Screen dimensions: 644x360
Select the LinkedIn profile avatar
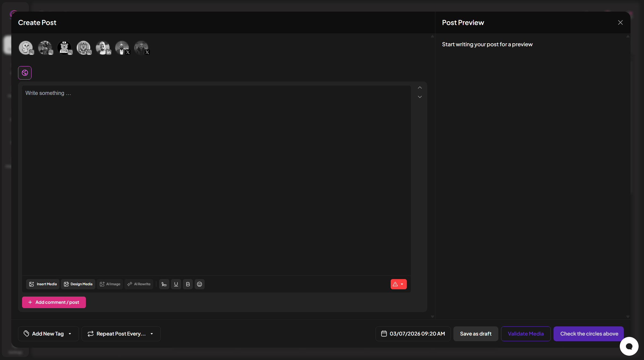(x=103, y=48)
